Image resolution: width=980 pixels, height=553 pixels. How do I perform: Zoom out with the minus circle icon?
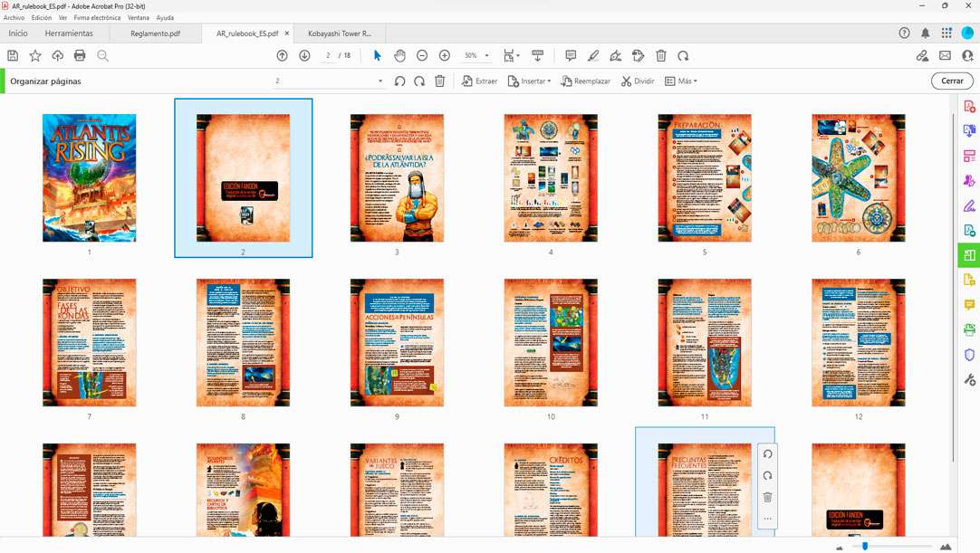[422, 55]
